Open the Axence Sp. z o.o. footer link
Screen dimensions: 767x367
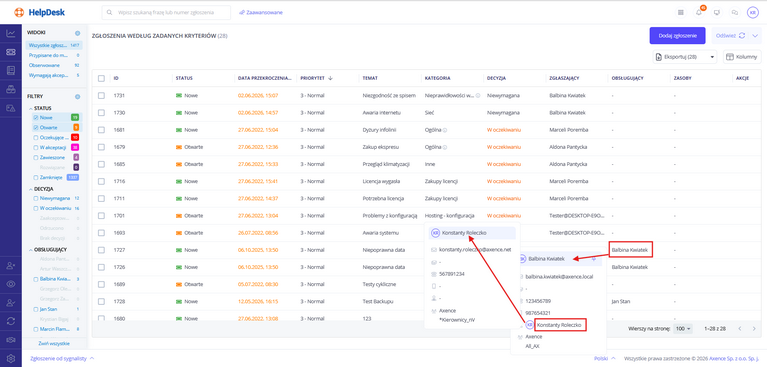tap(735, 358)
